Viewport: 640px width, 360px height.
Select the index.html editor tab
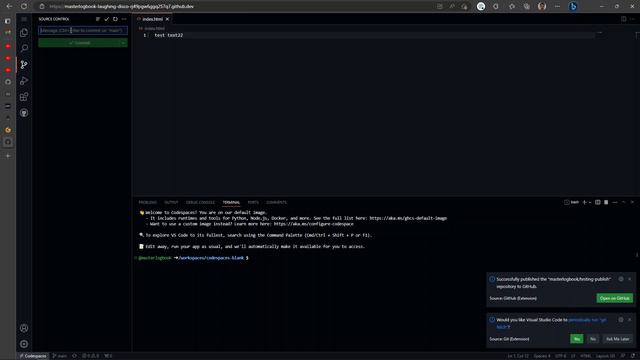(153, 19)
